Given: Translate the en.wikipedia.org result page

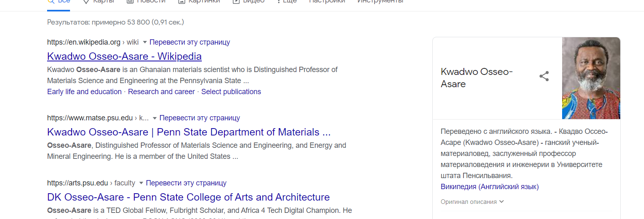Looking at the screenshot, I should pyautogui.click(x=190, y=42).
